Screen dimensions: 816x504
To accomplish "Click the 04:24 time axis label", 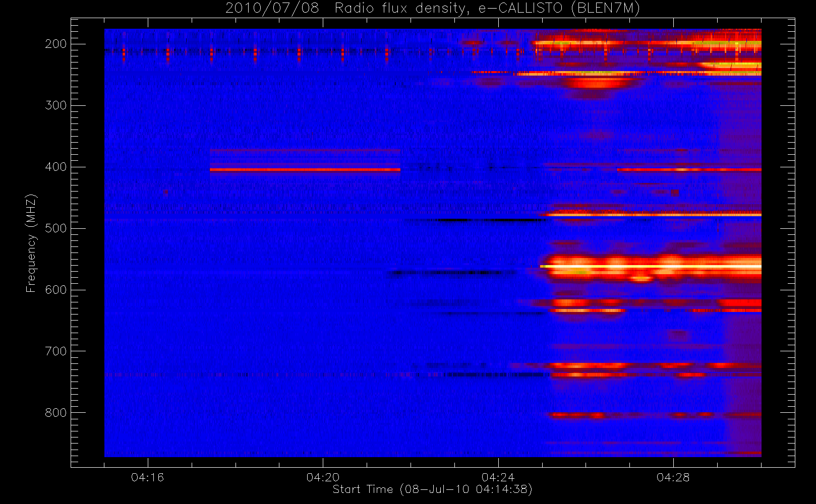I will tap(498, 477).
